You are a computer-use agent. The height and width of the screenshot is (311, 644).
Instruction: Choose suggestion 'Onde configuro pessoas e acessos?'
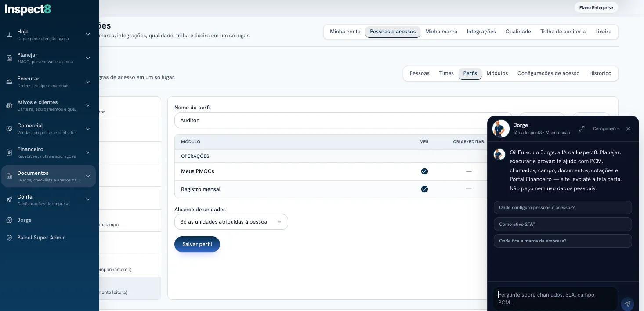[563, 207]
